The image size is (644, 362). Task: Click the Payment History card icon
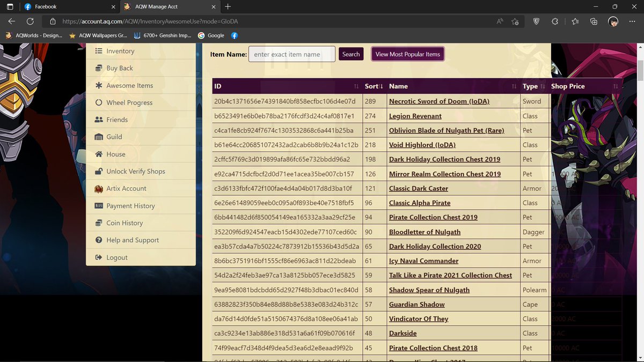coord(98,205)
